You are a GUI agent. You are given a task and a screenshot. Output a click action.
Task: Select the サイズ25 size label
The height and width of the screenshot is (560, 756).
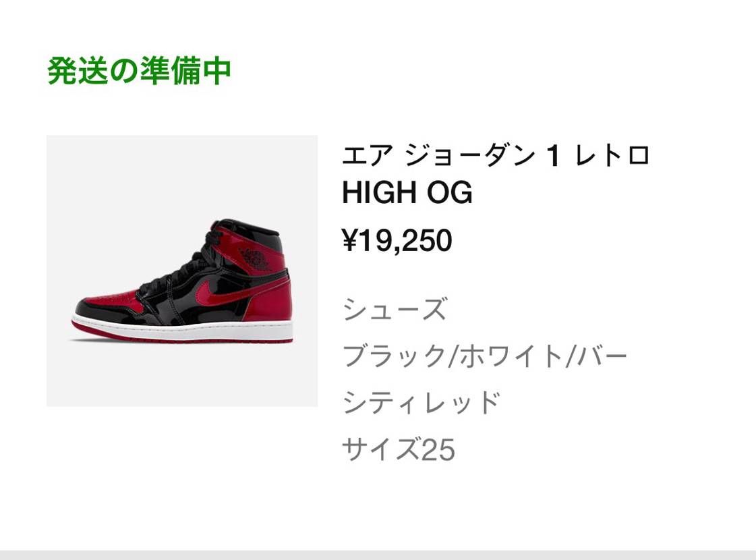tap(399, 449)
